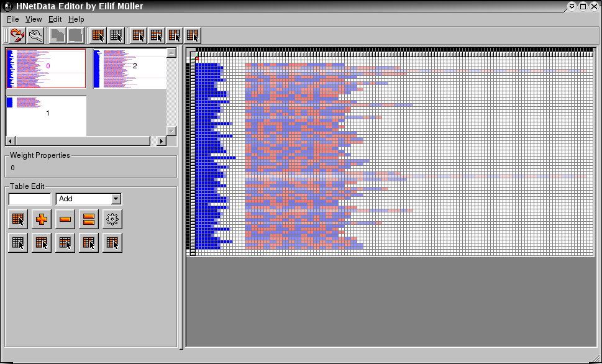Screen dimensions: 602x364
Task: Click the application icon in the title bar
Action: tap(7, 6)
